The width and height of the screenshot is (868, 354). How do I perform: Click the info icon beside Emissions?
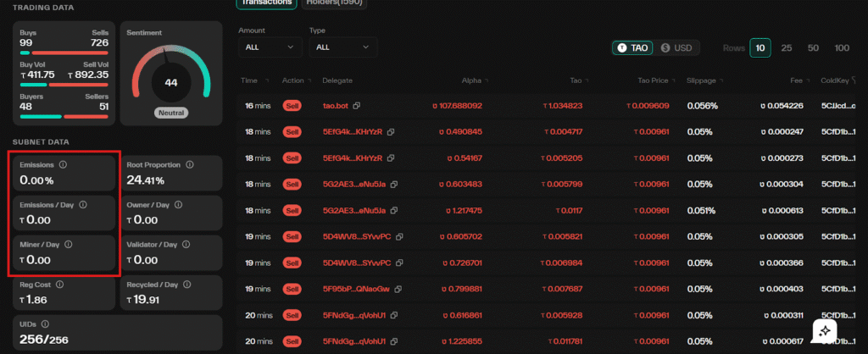pos(63,164)
